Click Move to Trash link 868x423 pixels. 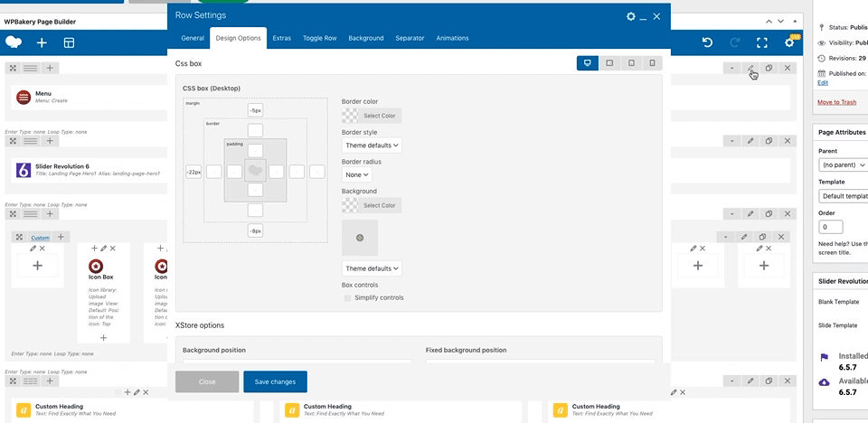click(836, 102)
